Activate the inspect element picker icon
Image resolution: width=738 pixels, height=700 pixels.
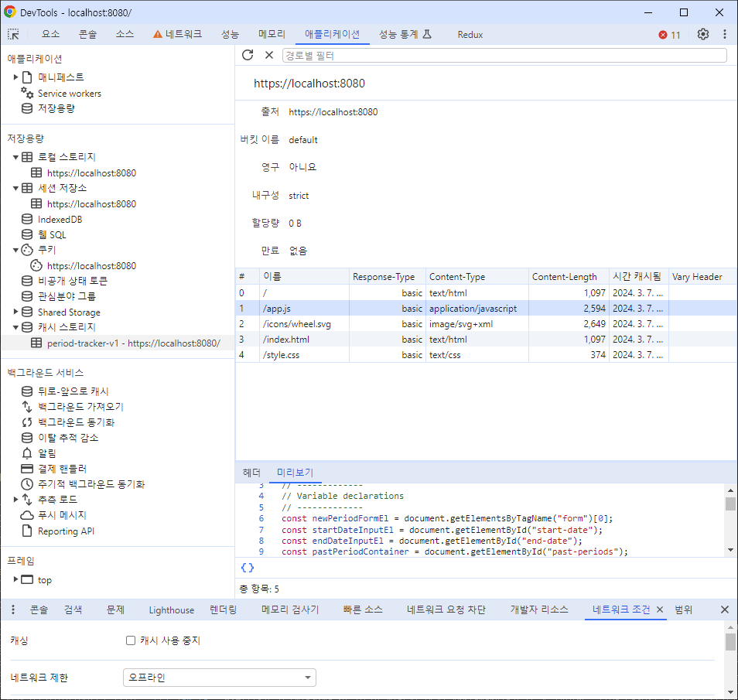tap(13, 34)
